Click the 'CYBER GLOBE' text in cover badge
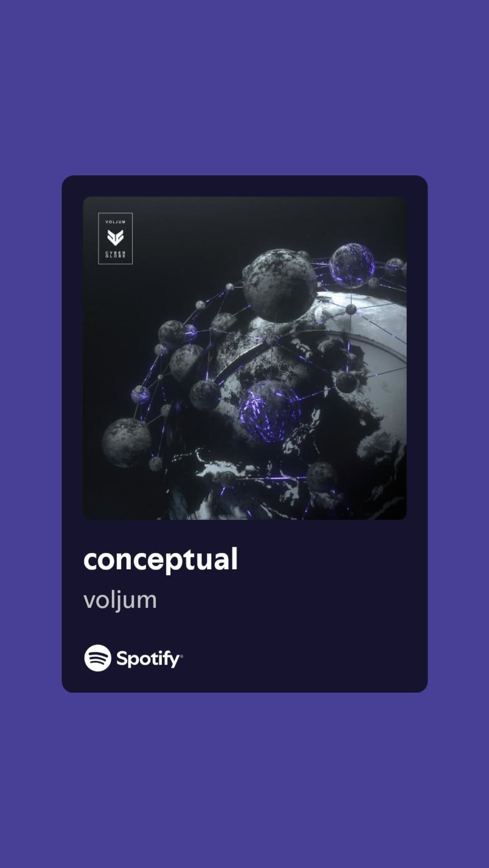489x868 pixels. click(x=115, y=254)
